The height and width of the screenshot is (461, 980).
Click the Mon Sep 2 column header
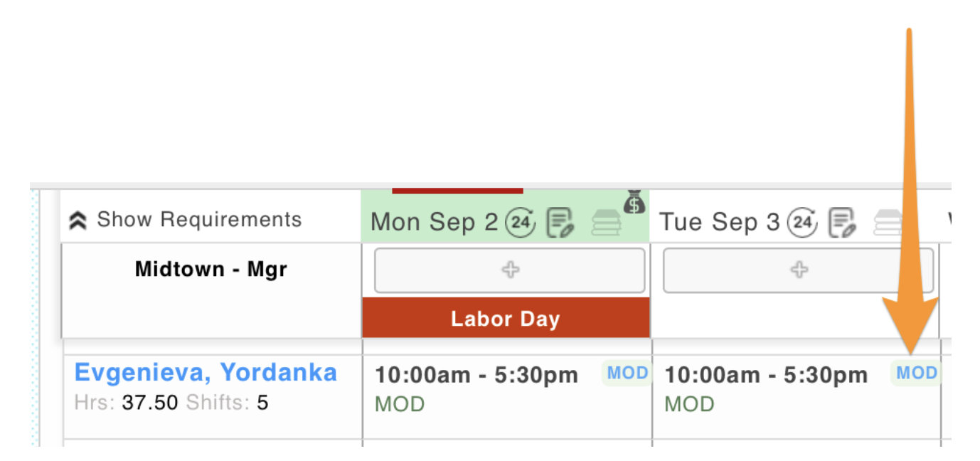434,223
